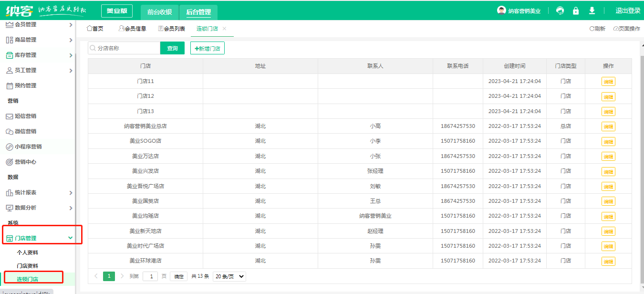Switch to the 会员列表 tab
644x294 pixels.
[172, 29]
